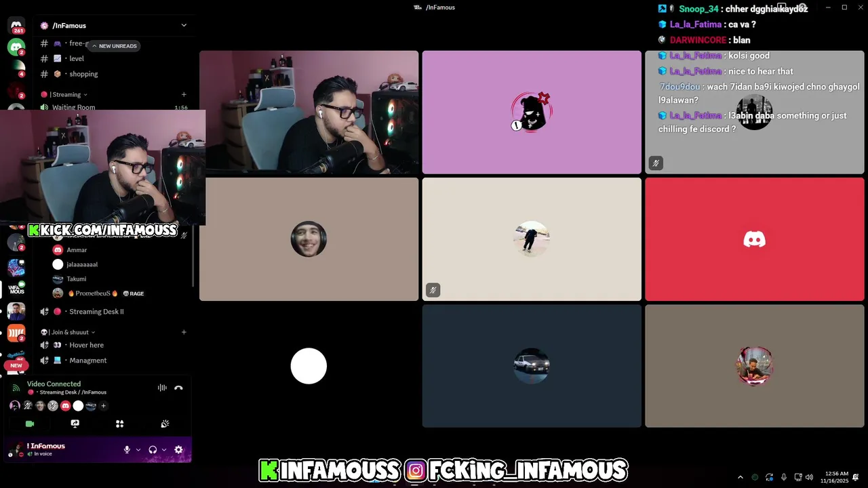Open the green Discord logo server
The height and width of the screenshot is (488, 868).
click(16, 47)
